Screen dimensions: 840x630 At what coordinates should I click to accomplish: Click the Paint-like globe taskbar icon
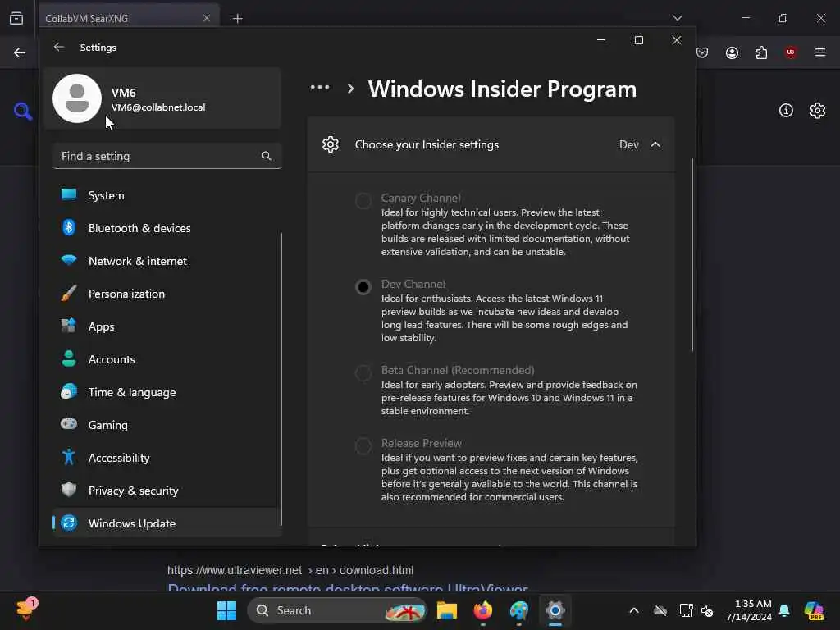518,610
